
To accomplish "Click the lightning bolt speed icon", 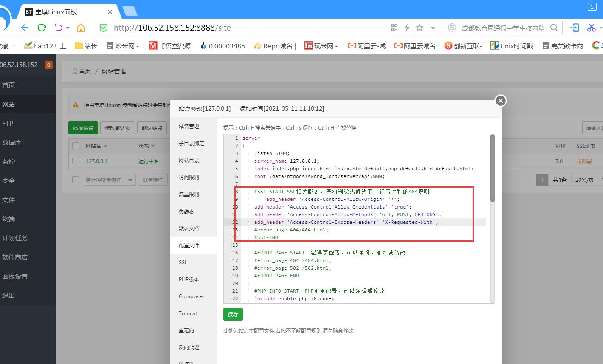I will (x=407, y=28).
